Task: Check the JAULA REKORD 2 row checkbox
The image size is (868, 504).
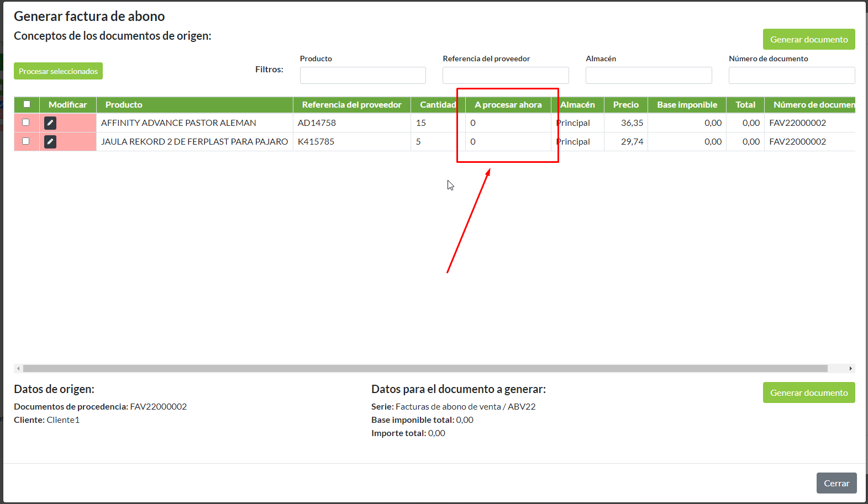Action: (x=26, y=141)
